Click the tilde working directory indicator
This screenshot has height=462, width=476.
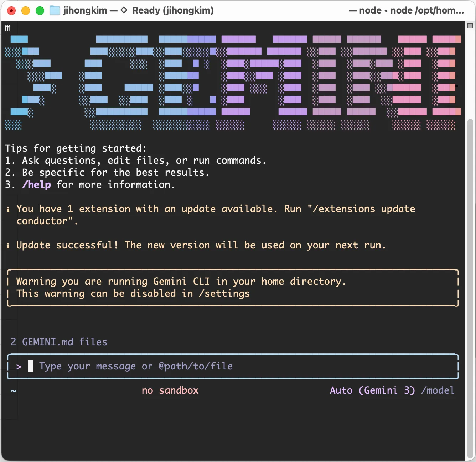[x=14, y=391]
